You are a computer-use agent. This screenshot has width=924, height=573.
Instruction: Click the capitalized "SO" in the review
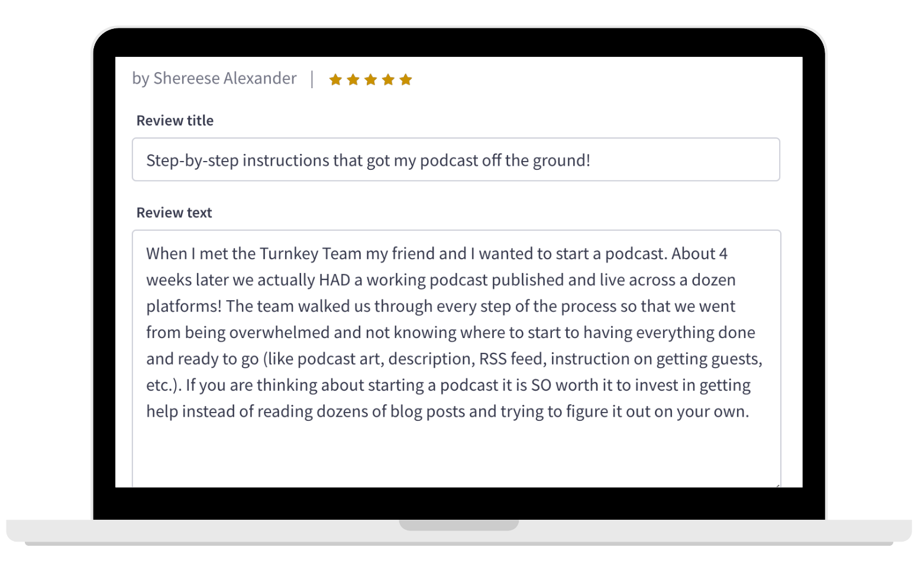[x=541, y=385]
